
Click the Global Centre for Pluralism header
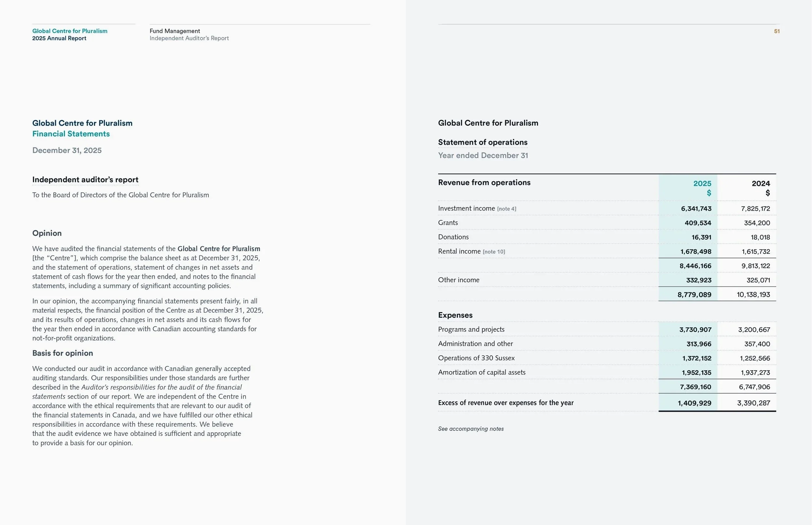[70, 31]
